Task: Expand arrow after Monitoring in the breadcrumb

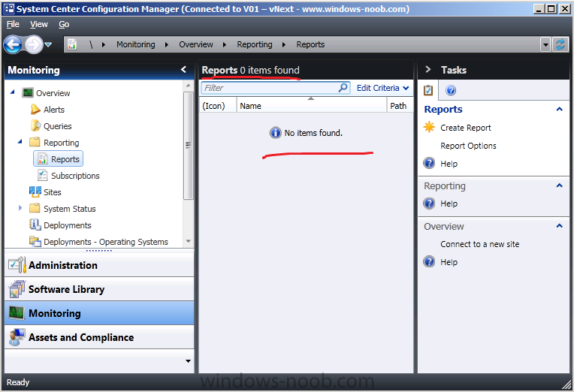Action: click(167, 44)
